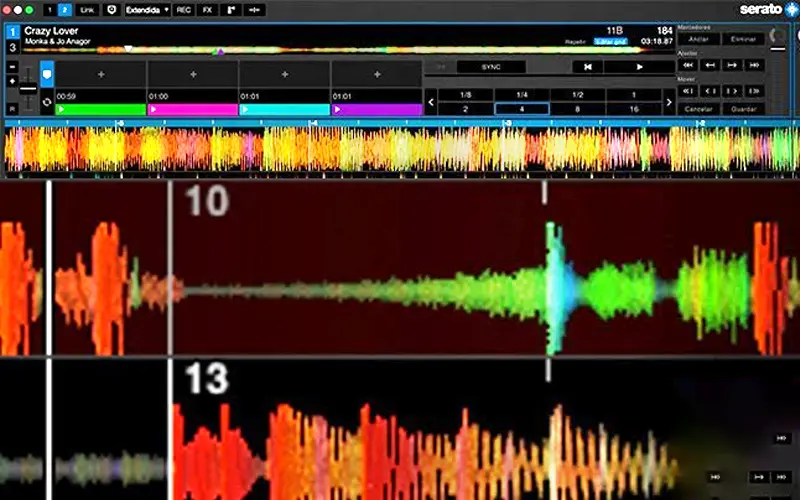This screenshot has width=800, height=500.
Task: Select deck 1 tab
Action: 13,33
